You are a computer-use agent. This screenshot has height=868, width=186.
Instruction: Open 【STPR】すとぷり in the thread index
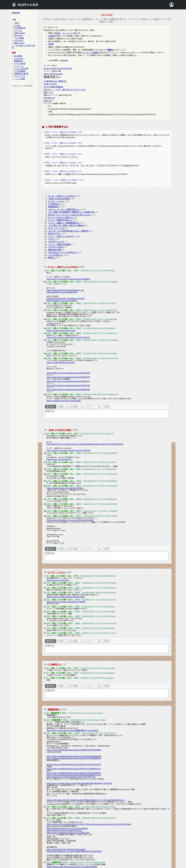point(56,242)
